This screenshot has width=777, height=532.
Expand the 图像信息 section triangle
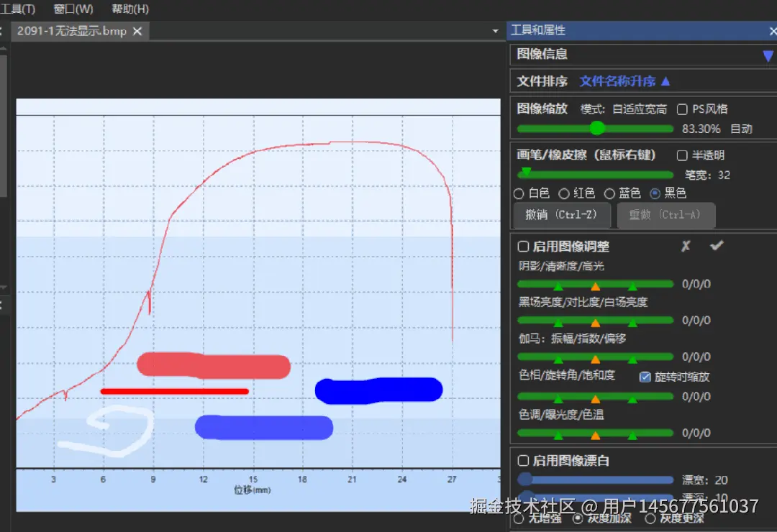pyautogui.click(x=768, y=55)
